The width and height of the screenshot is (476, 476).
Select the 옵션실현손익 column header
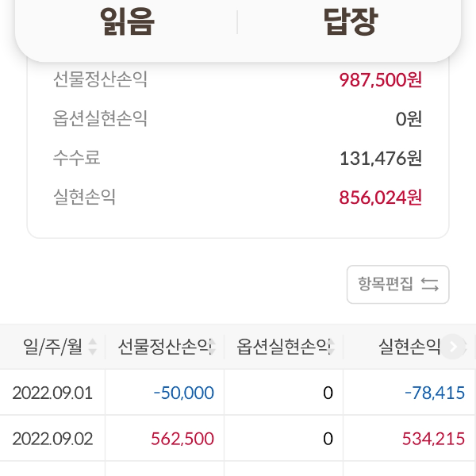284,347
